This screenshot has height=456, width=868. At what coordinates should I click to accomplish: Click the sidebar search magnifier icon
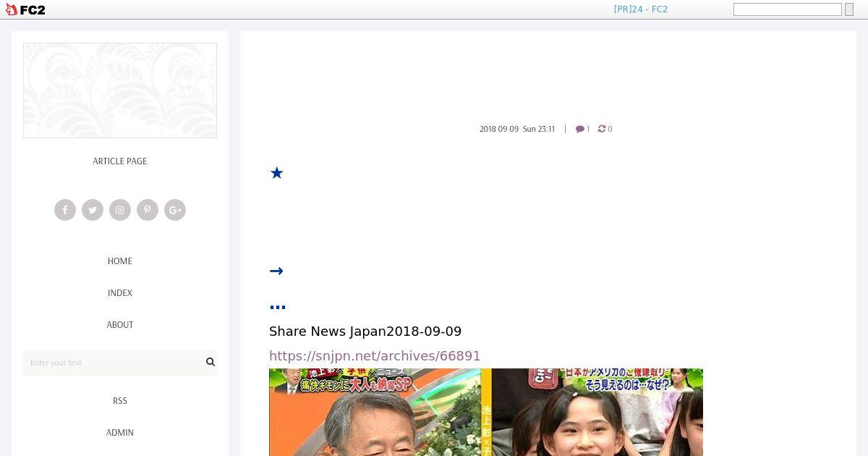210,362
